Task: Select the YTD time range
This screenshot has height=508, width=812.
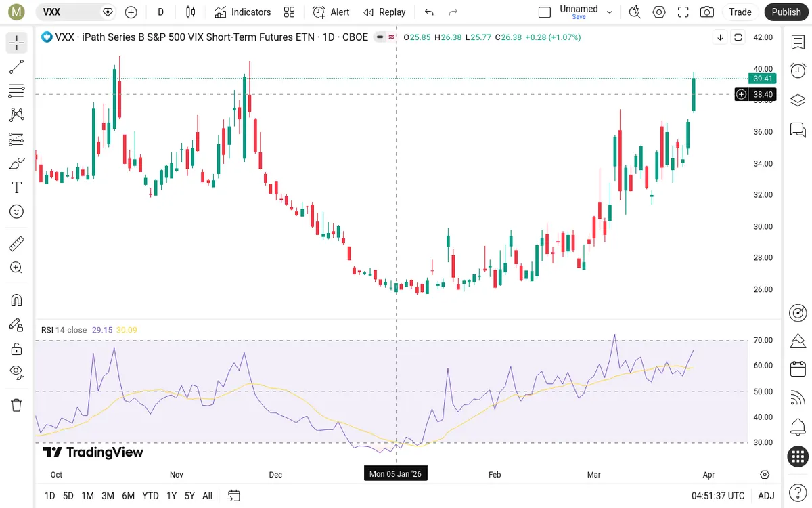Action: pyautogui.click(x=150, y=496)
